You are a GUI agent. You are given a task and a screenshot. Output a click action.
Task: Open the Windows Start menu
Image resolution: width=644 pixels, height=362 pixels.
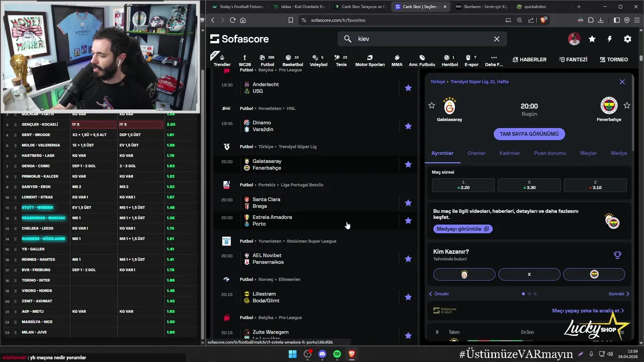tap(292, 354)
